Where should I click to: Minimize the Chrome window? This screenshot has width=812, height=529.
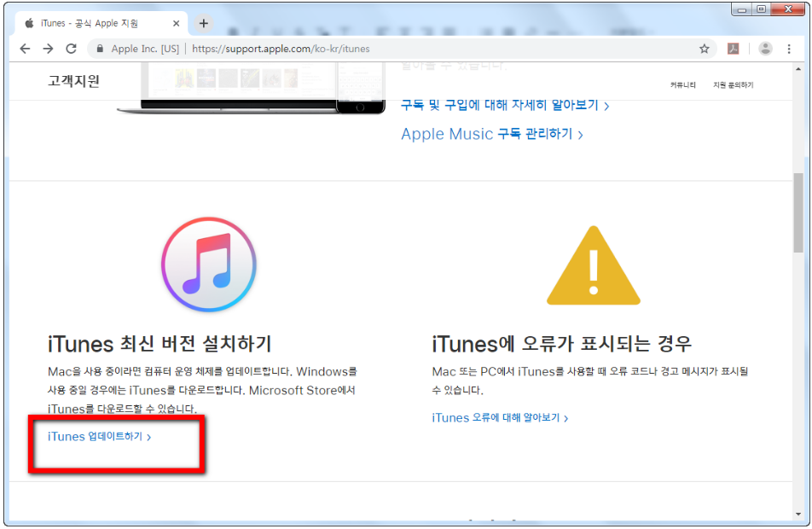click(x=741, y=9)
